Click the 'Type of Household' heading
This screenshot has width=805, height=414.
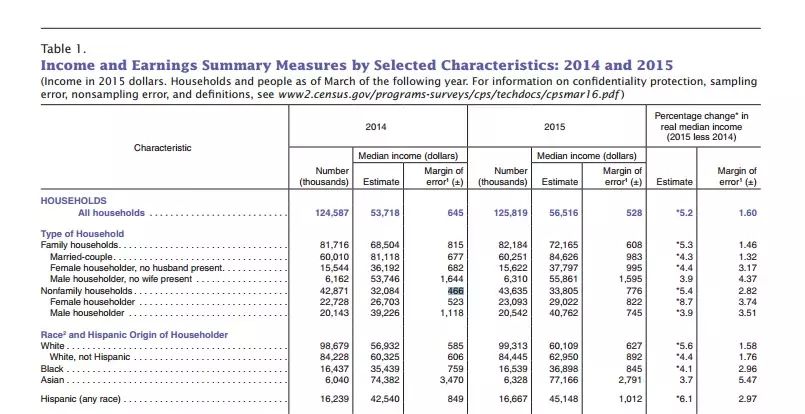pyautogui.click(x=82, y=234)
